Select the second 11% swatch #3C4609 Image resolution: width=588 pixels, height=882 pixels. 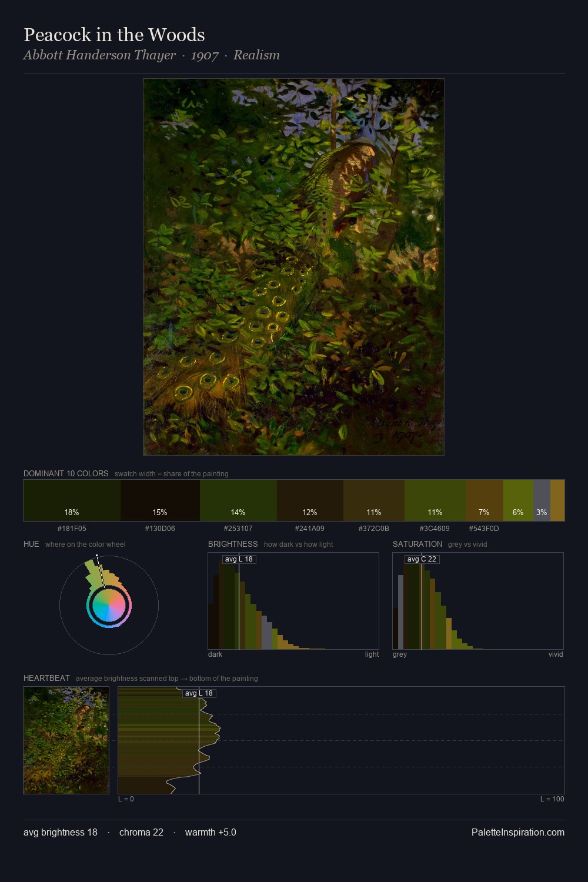tap(435, 500)
